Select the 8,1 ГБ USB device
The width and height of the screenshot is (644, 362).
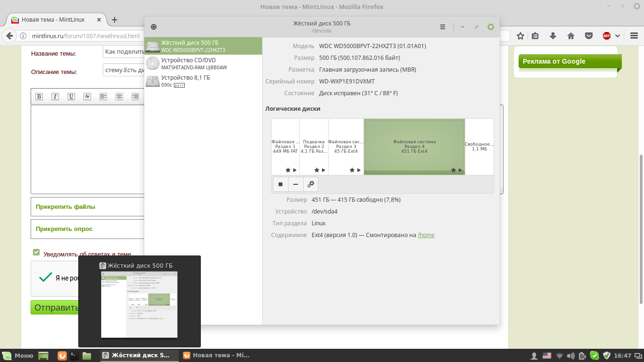click(x=203, y=81)
